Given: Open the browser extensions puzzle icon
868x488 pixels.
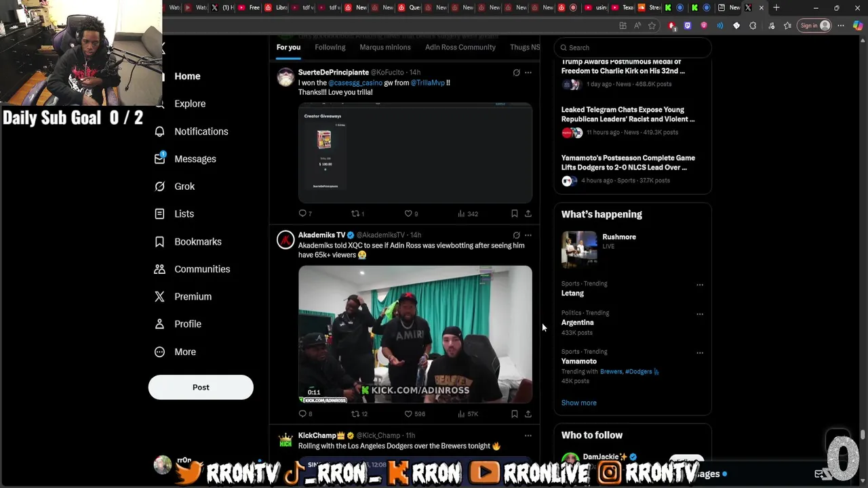Looking at the screenshot, I should [753, 26].
